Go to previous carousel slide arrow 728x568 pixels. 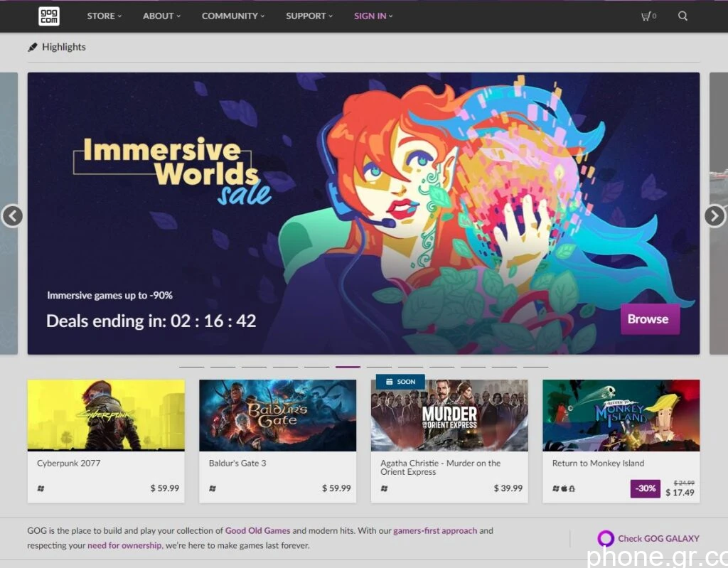point(13,216)
